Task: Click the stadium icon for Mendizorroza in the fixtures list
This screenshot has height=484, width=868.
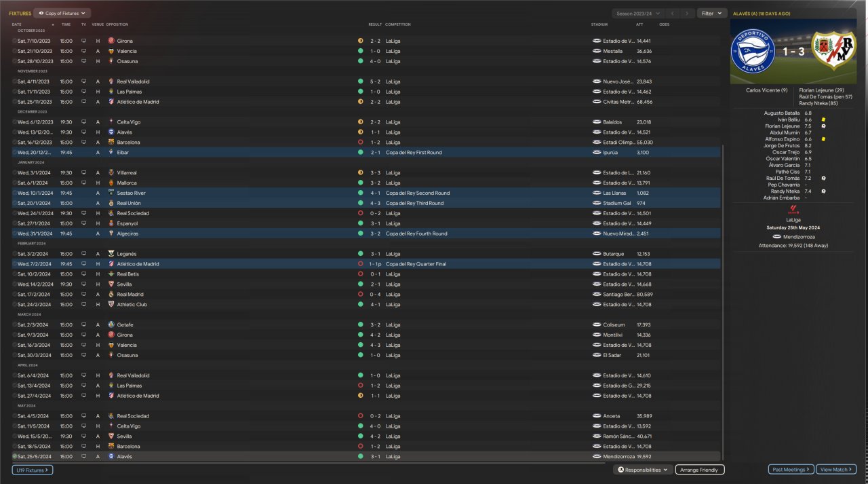Action: [x=597, y=457]
